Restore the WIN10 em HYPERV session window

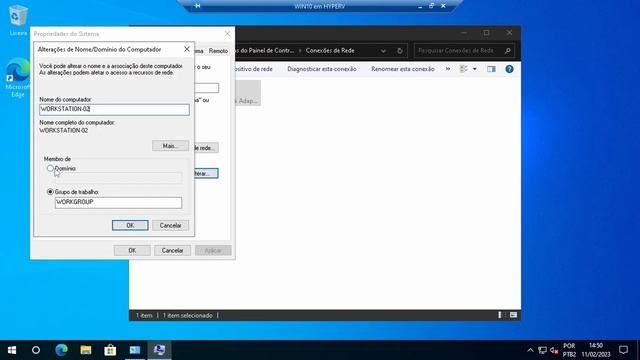point(431,6)
